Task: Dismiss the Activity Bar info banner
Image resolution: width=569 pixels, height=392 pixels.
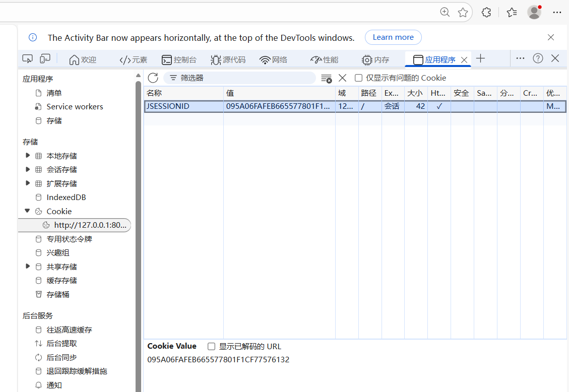Action: (x=551, y=37)
